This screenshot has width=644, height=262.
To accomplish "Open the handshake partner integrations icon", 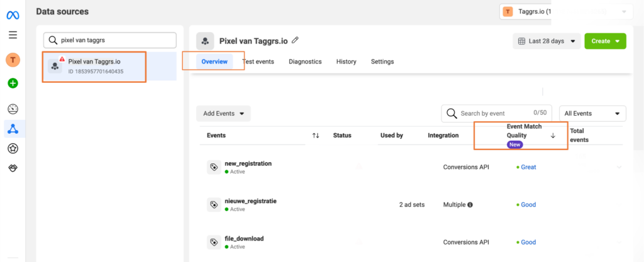I will click(13, 168).
